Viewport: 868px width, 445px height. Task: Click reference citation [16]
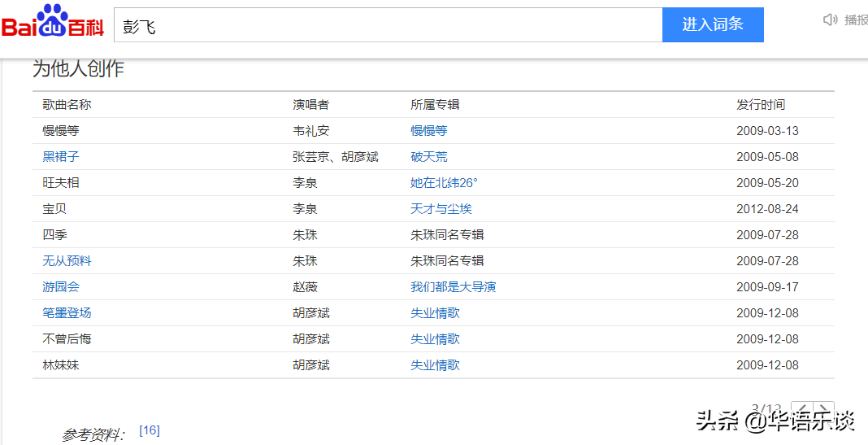[x=150, y=430]
